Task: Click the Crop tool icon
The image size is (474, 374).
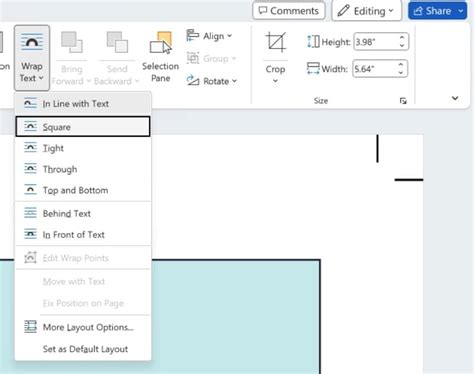Action: [276, 42]
